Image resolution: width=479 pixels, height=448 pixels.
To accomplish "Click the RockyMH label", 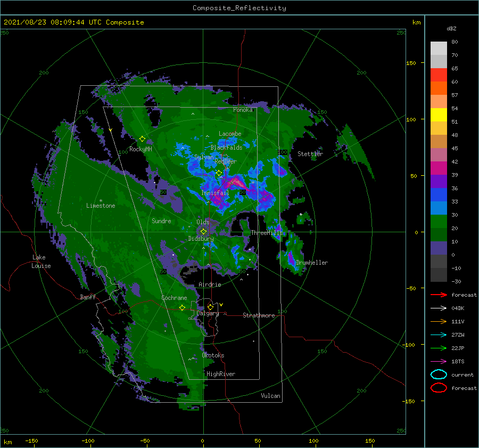I will (141, 149).
